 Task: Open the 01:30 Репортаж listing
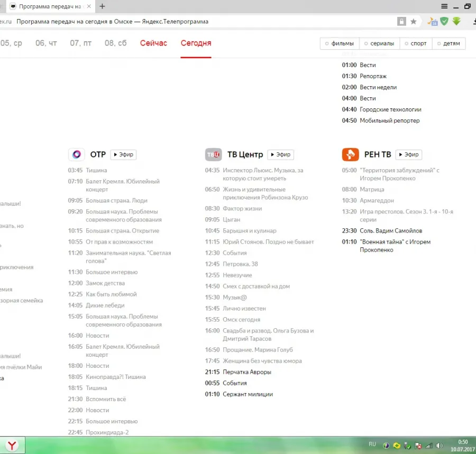(x=364, y=76)
